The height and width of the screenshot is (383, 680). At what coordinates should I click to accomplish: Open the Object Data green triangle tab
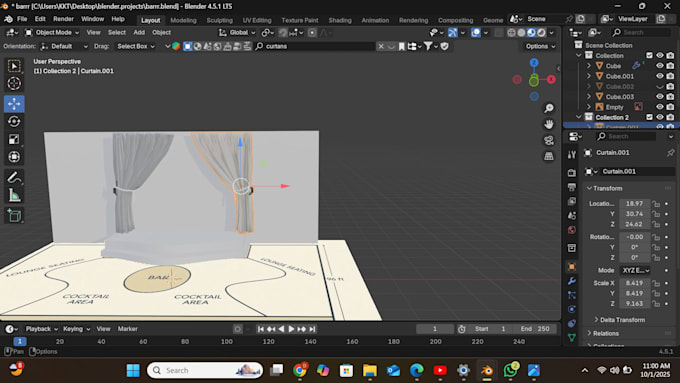click(572, 337)
